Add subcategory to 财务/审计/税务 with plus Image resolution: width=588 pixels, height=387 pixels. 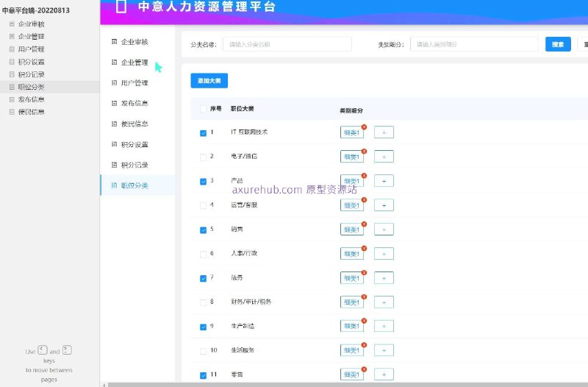384,302
